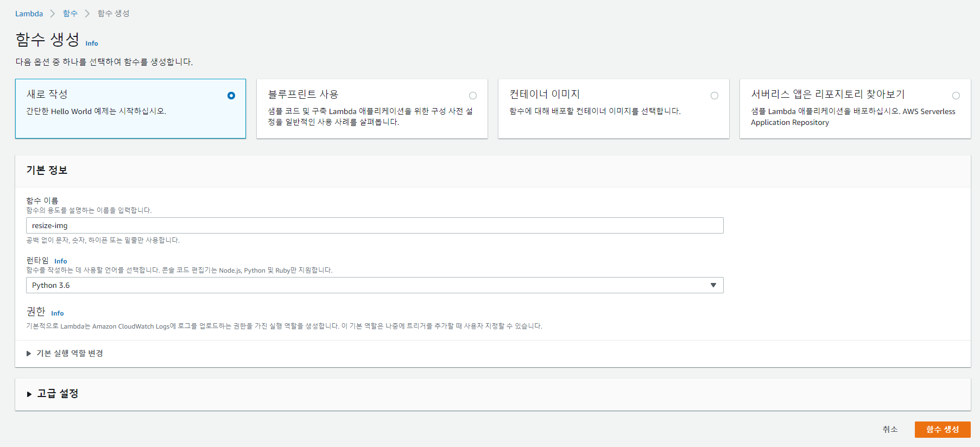Viewport: 980px width, 447px height.
Task: Open the Info link next to 권한
Action: (58, 313)
